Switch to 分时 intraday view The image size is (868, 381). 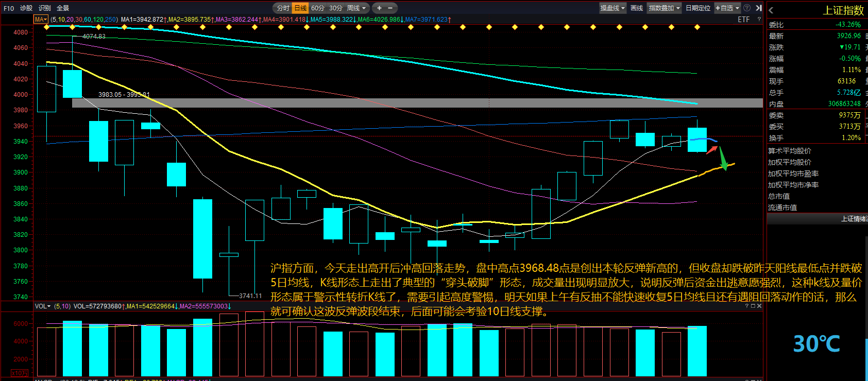(x=283, y=8)
